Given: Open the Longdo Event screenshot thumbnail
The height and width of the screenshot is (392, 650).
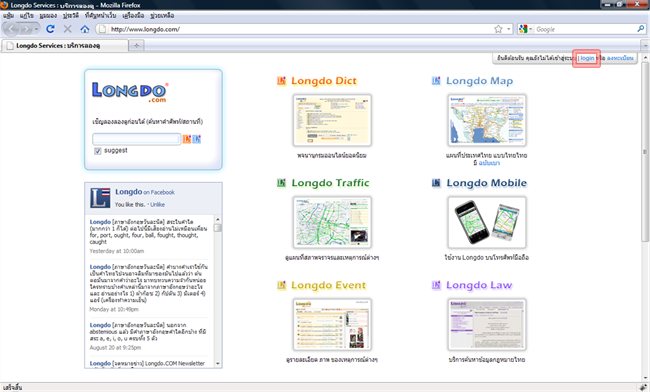Looking at the screenshot, I should point(332,324).
